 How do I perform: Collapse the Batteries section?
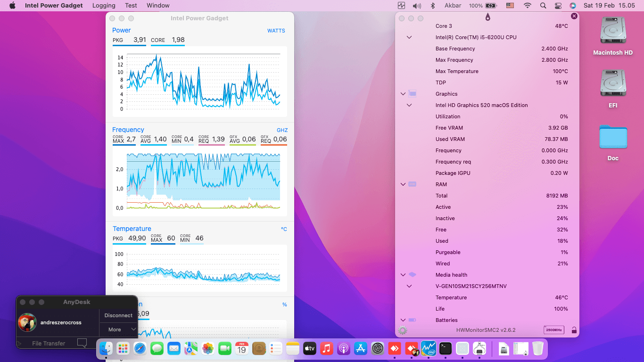(x=403, y=320)
